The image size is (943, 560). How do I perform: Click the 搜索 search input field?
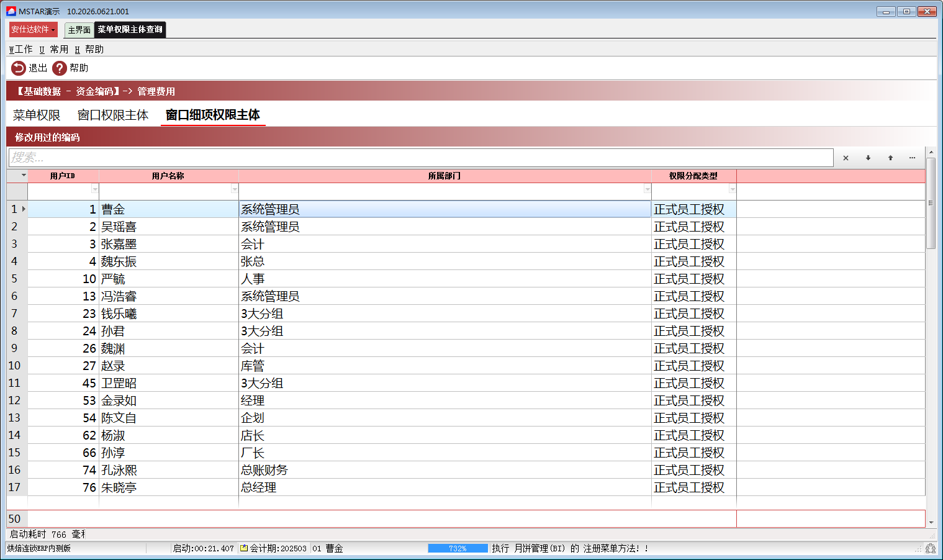[x=421, y=158]
